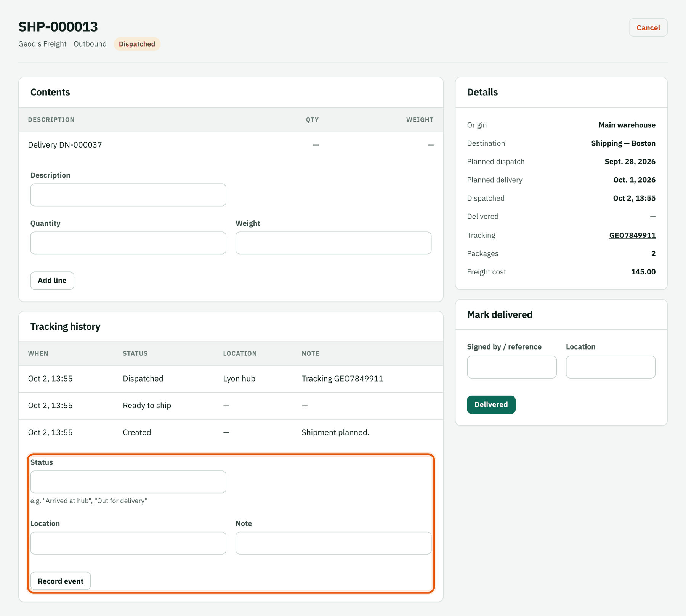Focus the tracking Status input field
The height and width of the screenshot is (616, 686).
128,482
